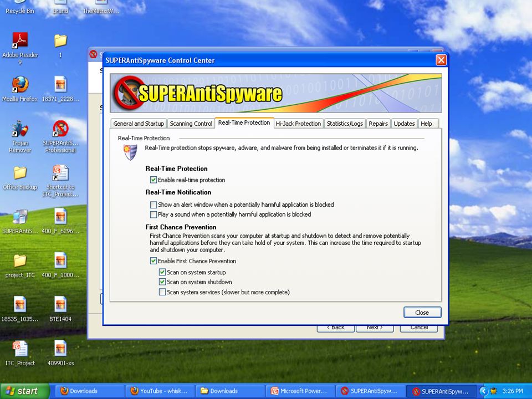
Task: Open the Updates tab
Action: click(x=404, y=124)
